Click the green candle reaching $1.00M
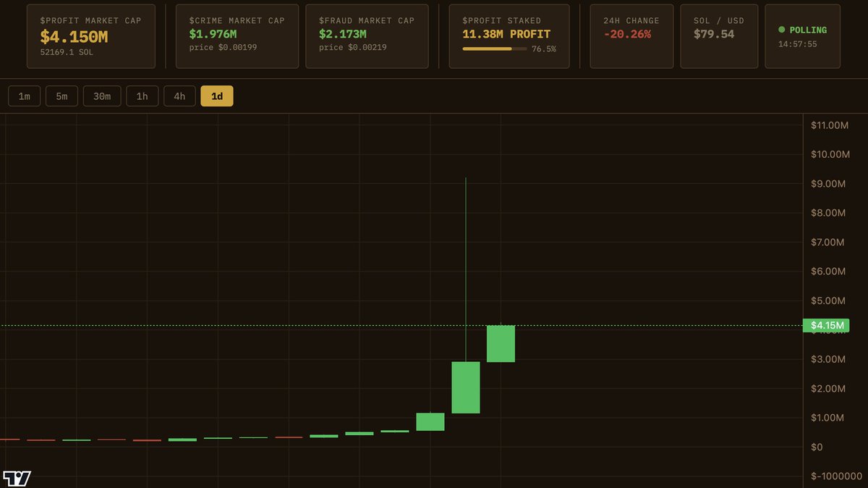This screenshot has width=868, height=488. click(x=430, y=422)
